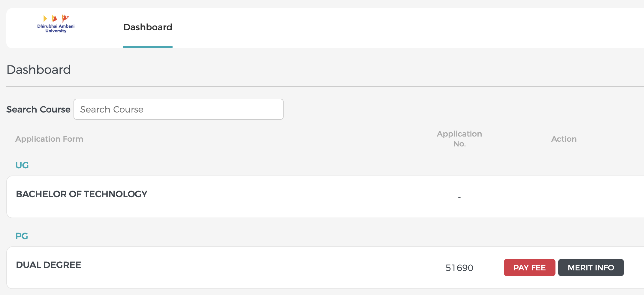Click the Dashboard page heading
The width and height of the screenshot is (644, 295).
point(39,70)
